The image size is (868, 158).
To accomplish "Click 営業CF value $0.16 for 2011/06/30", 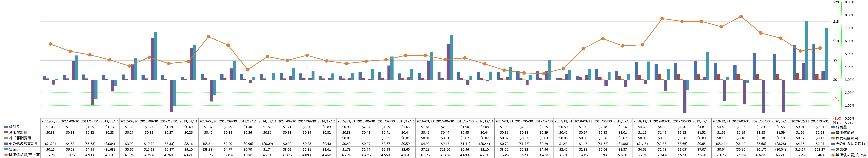I will tap(50, 149).
